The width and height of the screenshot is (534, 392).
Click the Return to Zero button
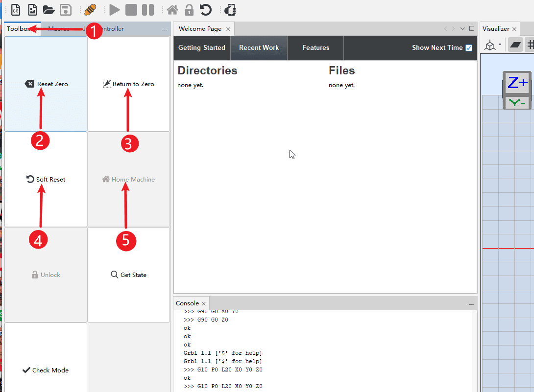(x=128, y=84)
